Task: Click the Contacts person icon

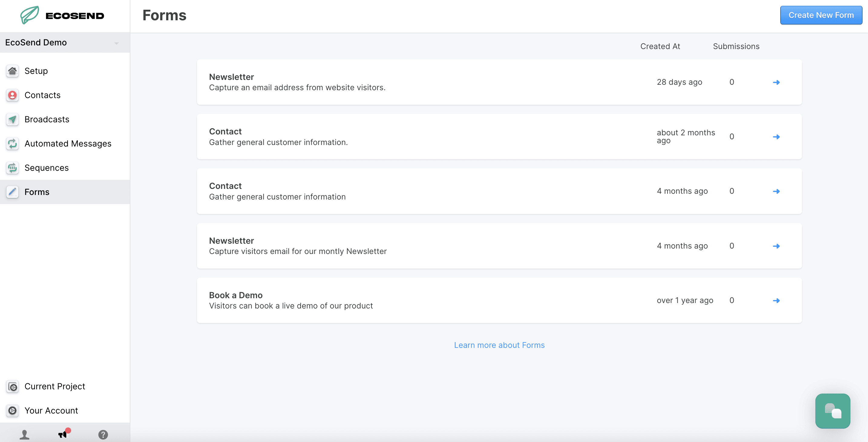Action: pos(12,95)
